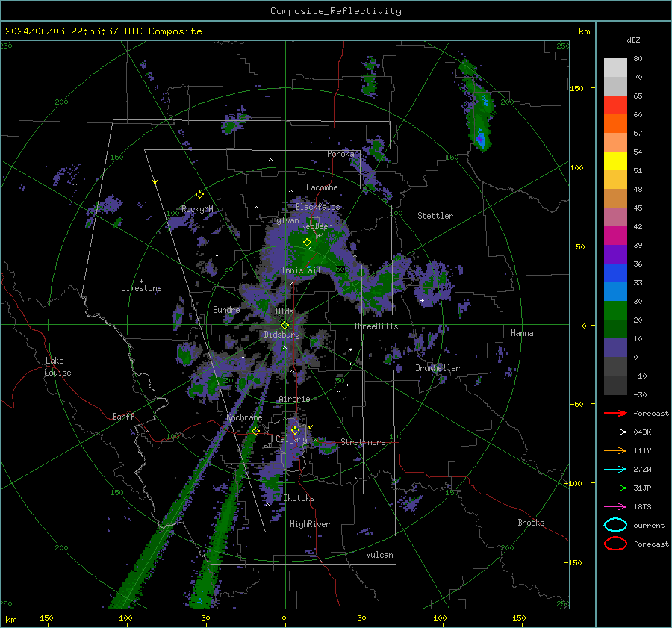Click the red forecast ellipse icon
Viewport: 672px width, 628px height.
615,544
